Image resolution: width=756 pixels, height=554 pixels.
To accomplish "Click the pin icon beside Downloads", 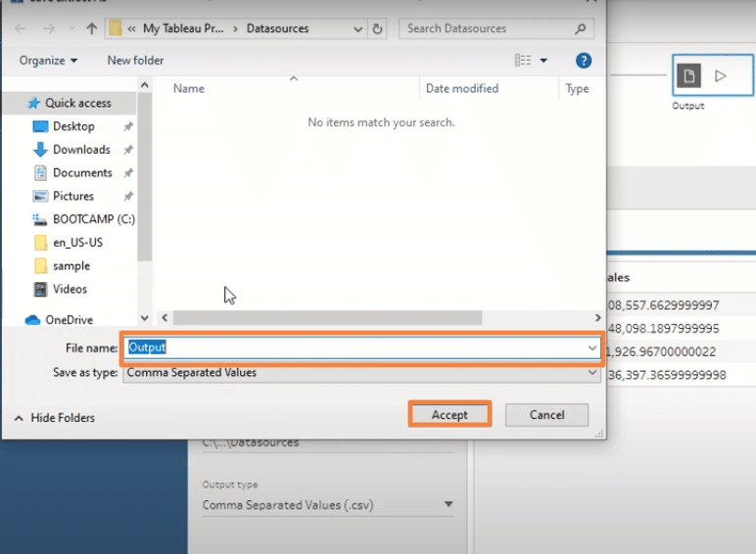I will pyautogui.click(x=127, y=150).
